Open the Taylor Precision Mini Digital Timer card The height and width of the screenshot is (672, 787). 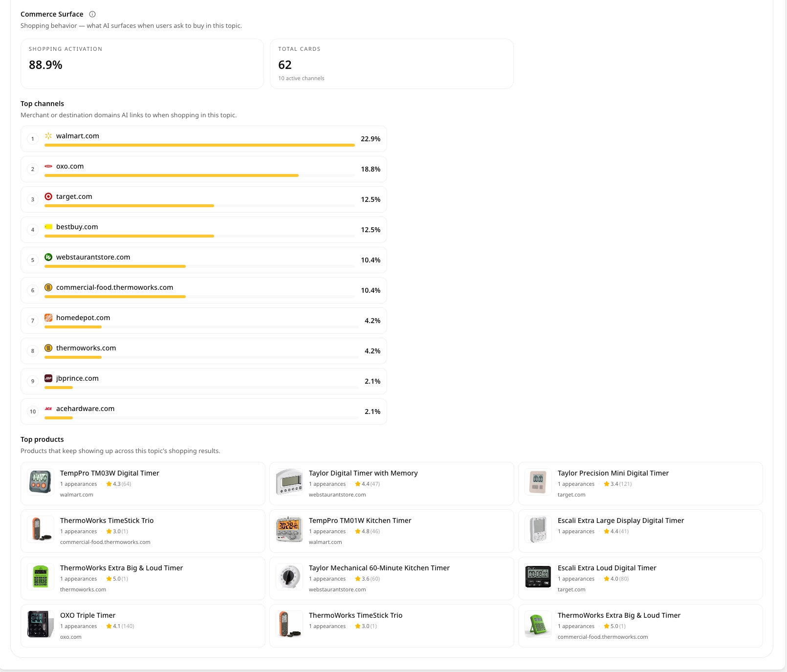(640, 483)
